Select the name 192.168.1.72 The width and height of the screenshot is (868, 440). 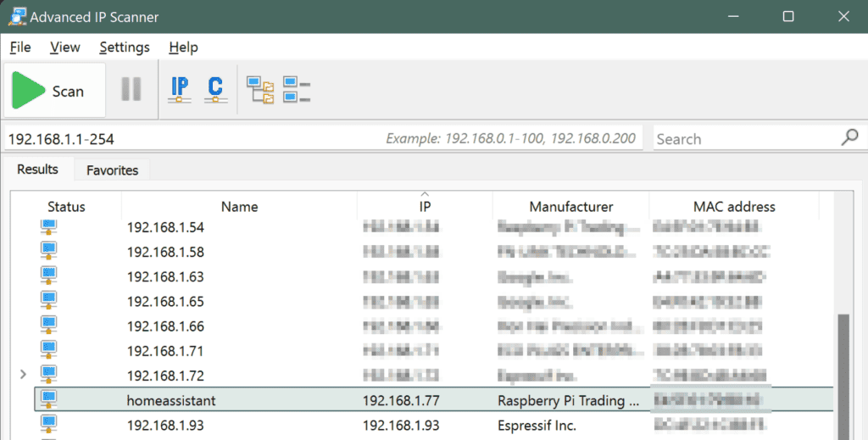coord(165,376)
